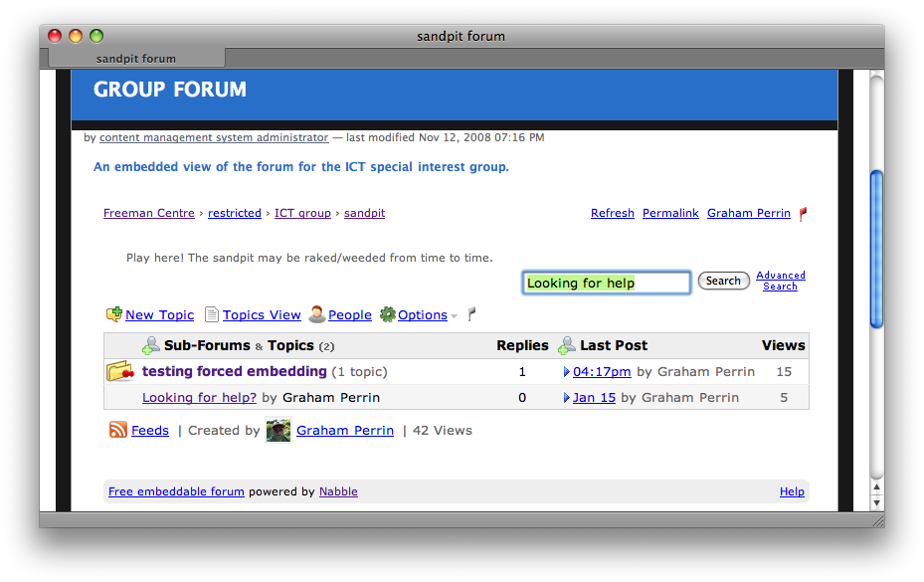This screenshot has width=924, height=582.
Task: Go to ICT group breadcrumb
Action: [302, 213]
